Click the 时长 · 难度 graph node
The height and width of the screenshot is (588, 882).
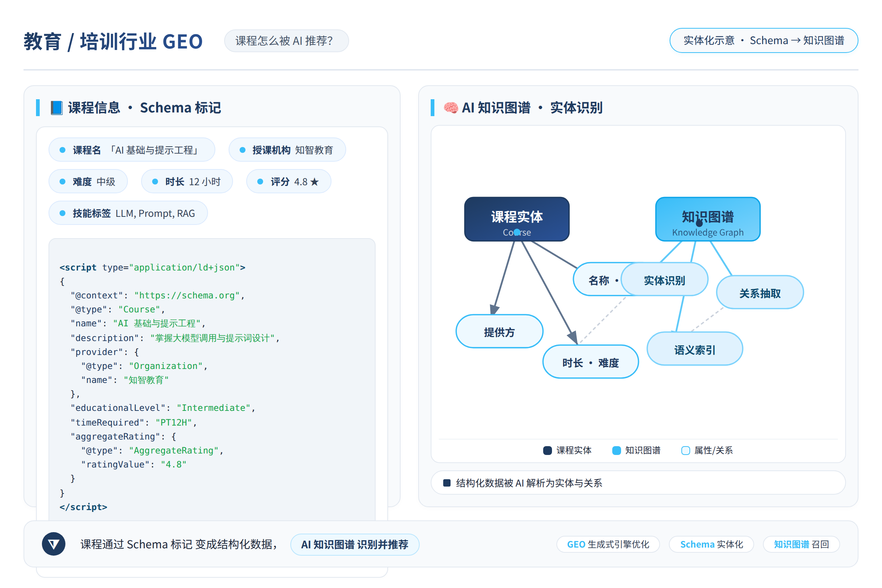click(x=591, y=362)
